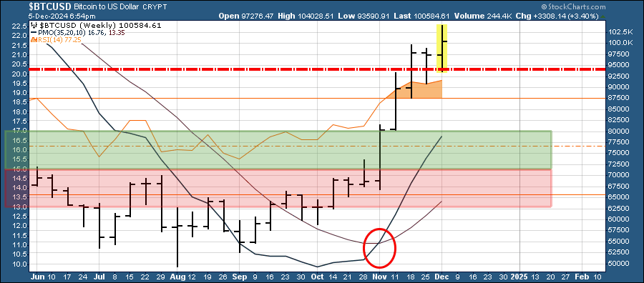Click the 13.5 left axis label
This screenshot has width=644, height=283.
tap(20, 197)
